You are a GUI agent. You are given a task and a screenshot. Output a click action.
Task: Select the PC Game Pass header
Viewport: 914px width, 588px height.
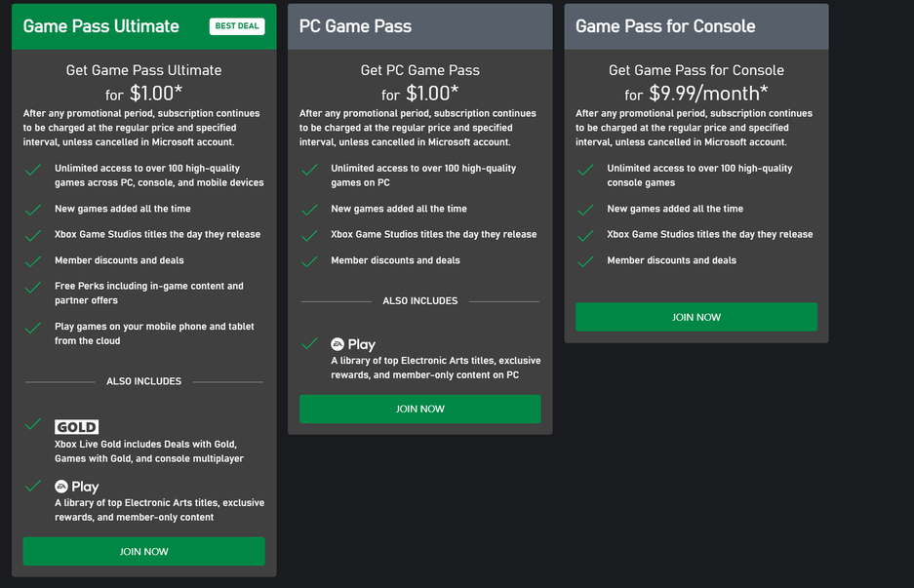click(x=355, y=26)
